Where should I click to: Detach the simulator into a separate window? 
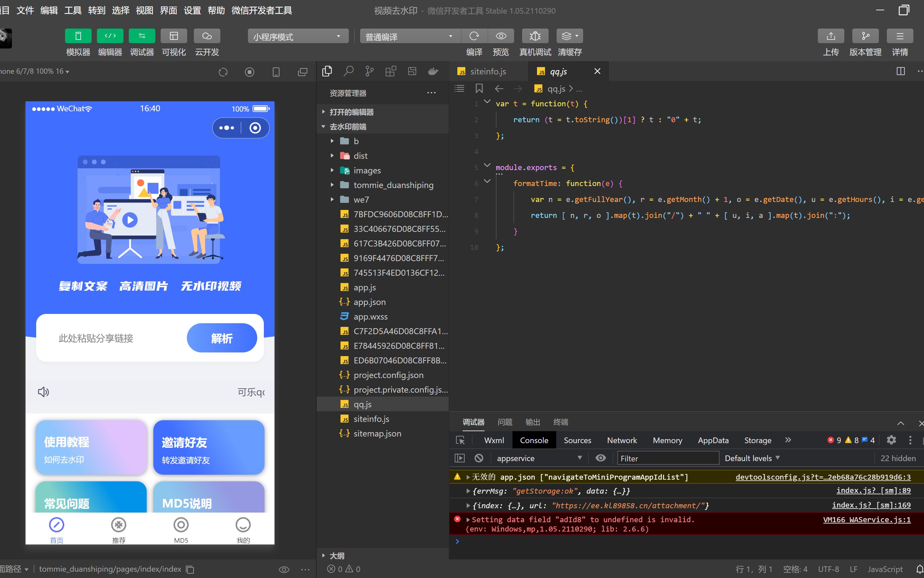click(302, 72)
